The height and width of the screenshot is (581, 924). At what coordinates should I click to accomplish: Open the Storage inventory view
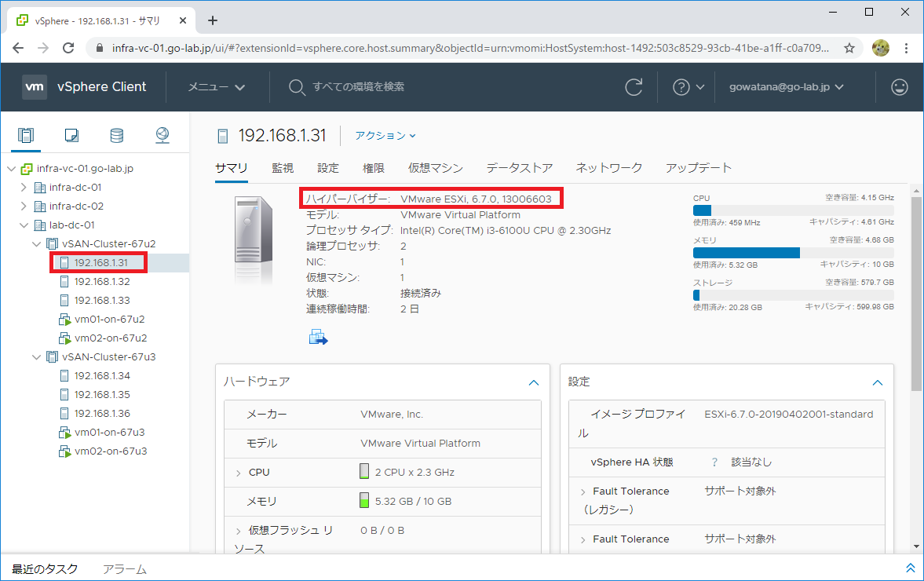pos(117,136)
